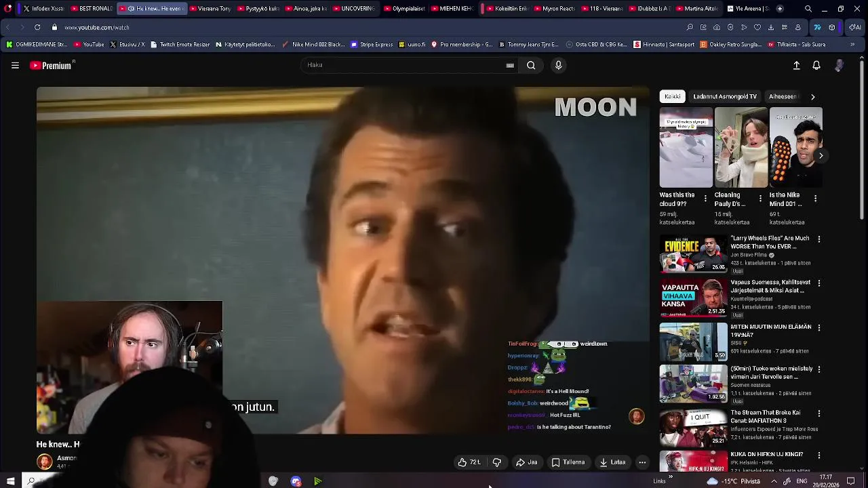
Task: Open the Windows Start button
Action: point(10,481)
